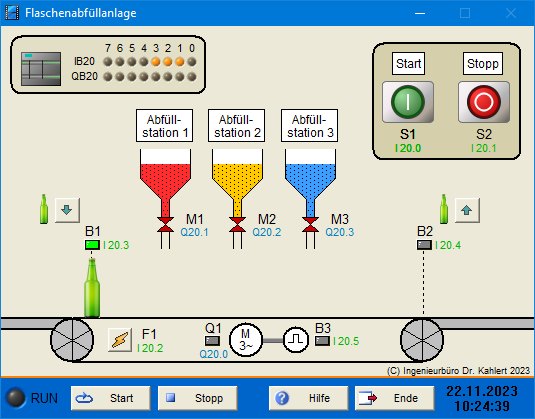This screenshot has width=535, height=419.
Task: Click the red S2 stop pushbutton
Action: 484,102
